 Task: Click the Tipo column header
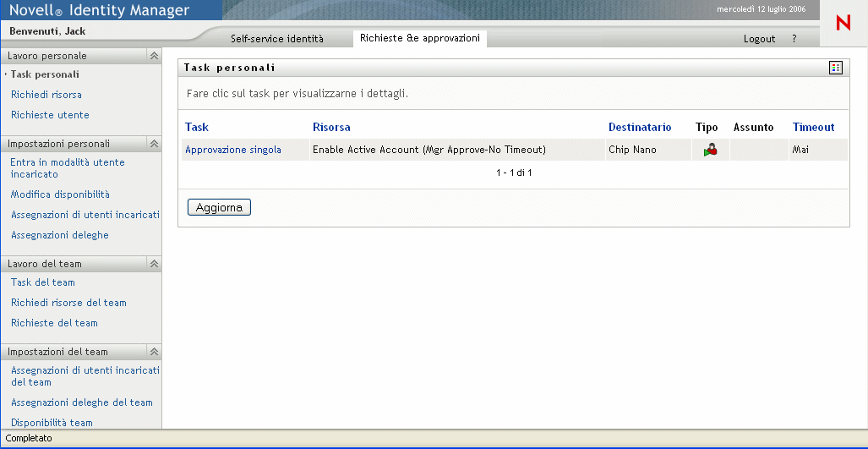707,128
